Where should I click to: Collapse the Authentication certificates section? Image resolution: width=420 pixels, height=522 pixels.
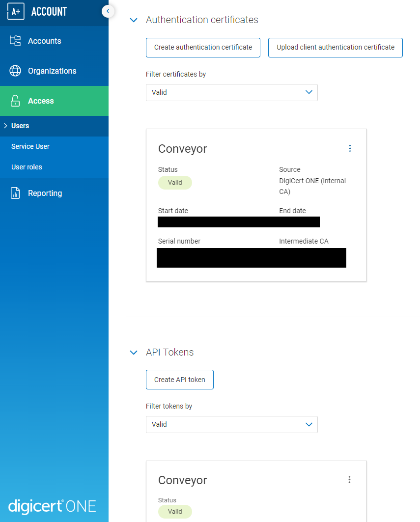coord(133,20)
